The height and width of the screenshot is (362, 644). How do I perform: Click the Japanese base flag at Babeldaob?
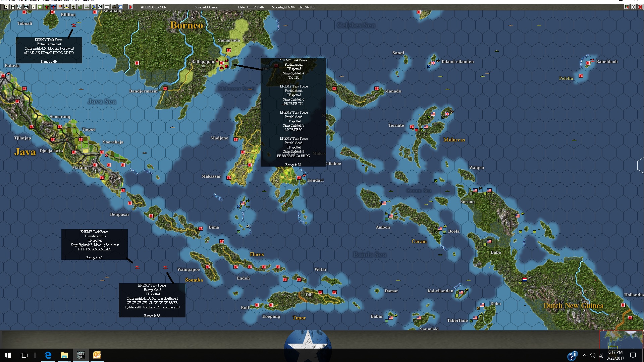coord(588,63)
